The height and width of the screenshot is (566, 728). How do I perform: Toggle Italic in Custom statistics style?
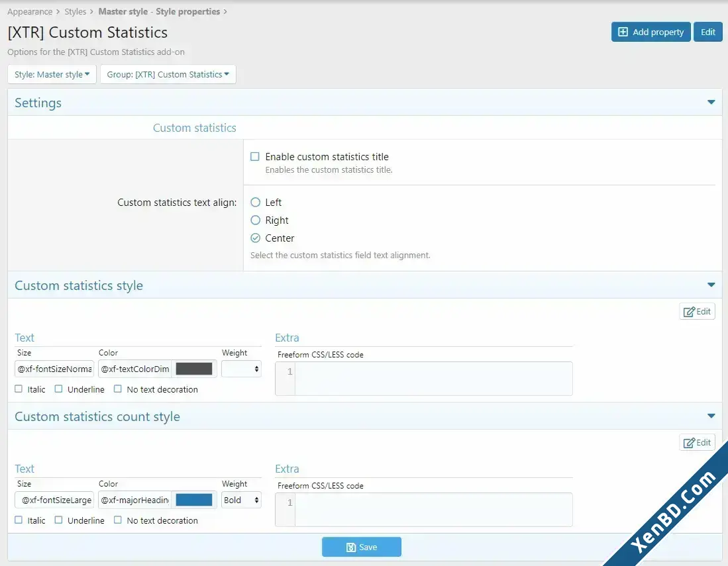point(19,389)
